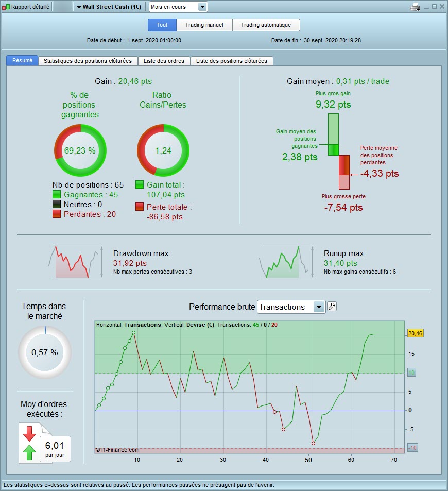Click the Rapport détaillé candlestick icon
The image size is (448, 491).
[x=6, y=7]
